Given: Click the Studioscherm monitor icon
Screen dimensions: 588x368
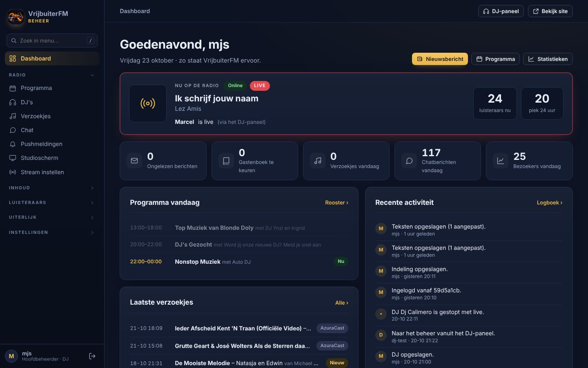Looking at the screenshot, I should click(13, 158).
